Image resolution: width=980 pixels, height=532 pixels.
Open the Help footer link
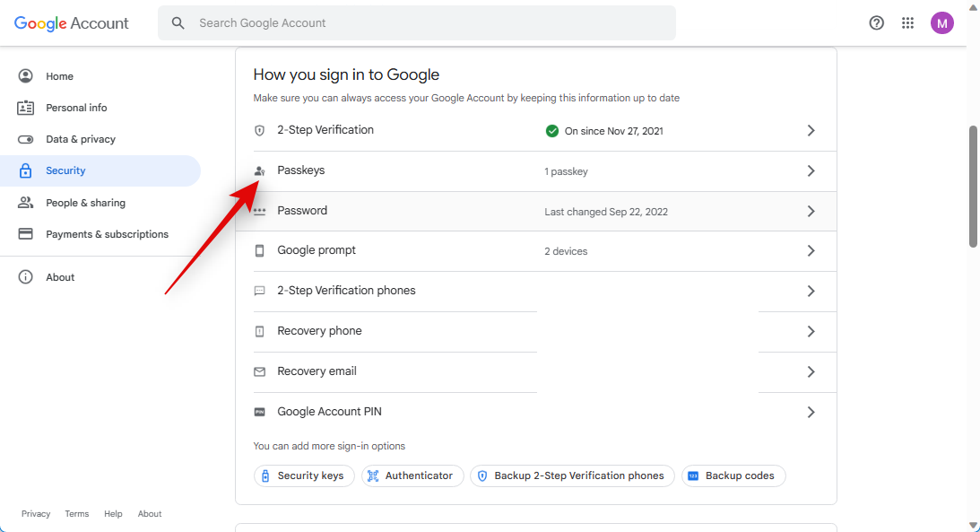tap(113, 514)
